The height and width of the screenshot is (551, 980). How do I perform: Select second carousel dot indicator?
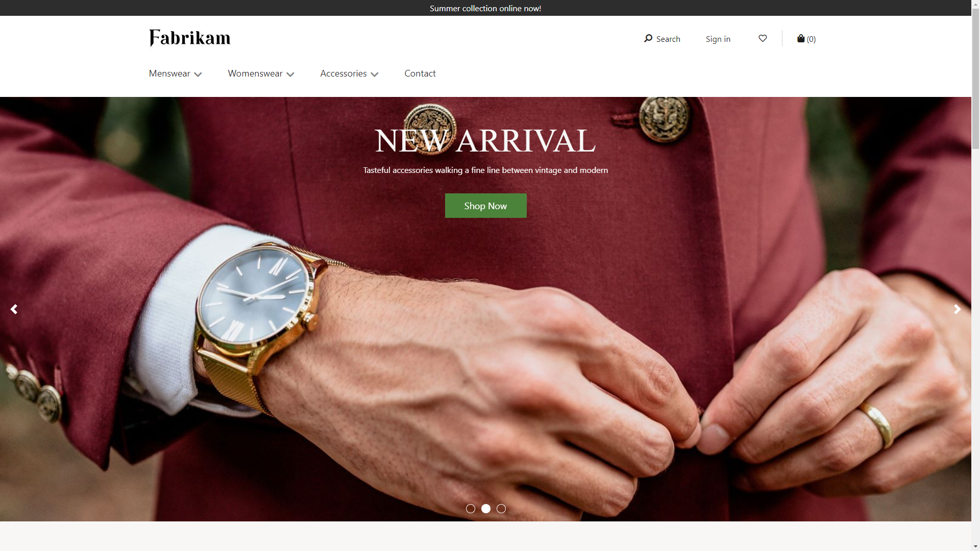click(x=485, y=509)
